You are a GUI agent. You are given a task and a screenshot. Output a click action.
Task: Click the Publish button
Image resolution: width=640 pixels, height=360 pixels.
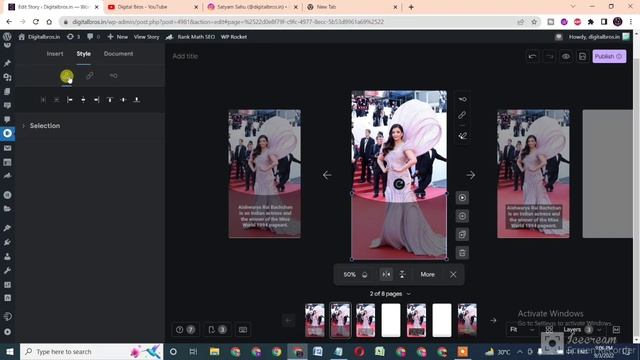609,56
